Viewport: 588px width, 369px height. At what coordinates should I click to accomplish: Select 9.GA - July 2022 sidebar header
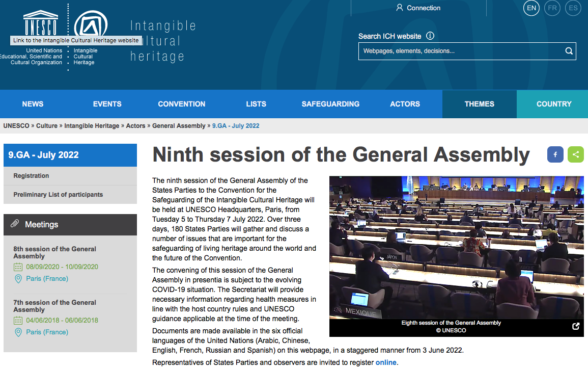point(70,155)
